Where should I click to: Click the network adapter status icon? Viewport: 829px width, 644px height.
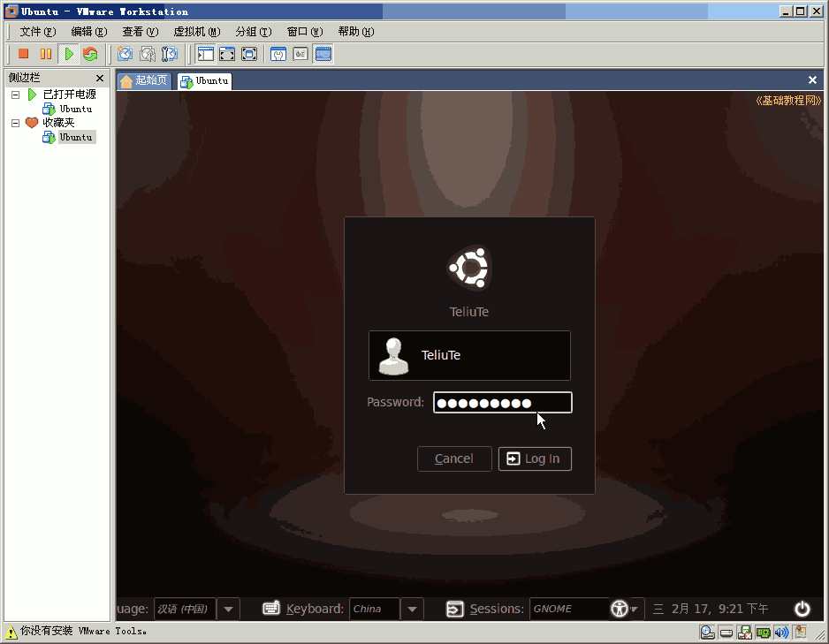point(763,633)
